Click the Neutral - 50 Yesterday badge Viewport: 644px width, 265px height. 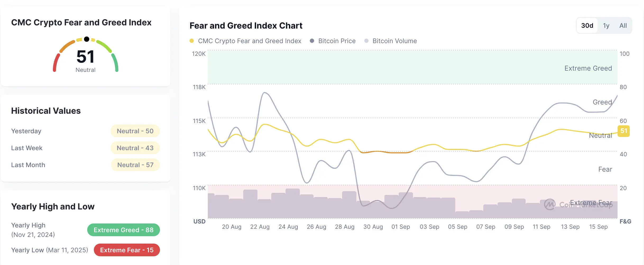point(135,131)
